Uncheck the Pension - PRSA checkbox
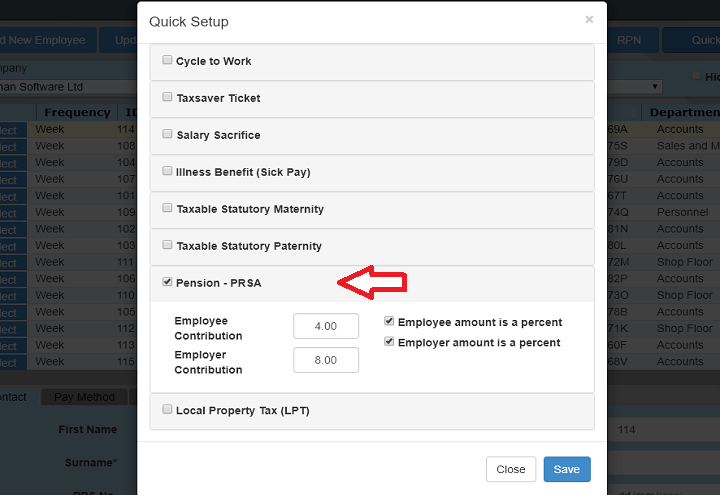Screen dimensions: 720x495 pos(167,282)
